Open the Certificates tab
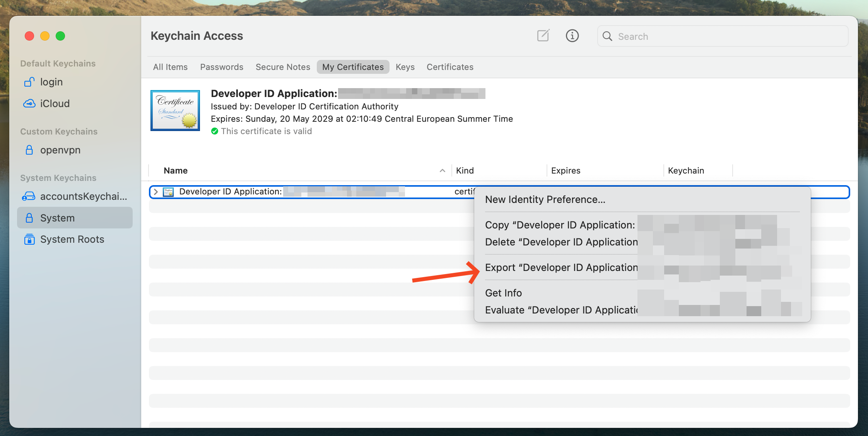Image resolution: width=868 pixels, height=436 pixels. coord(450,67)
